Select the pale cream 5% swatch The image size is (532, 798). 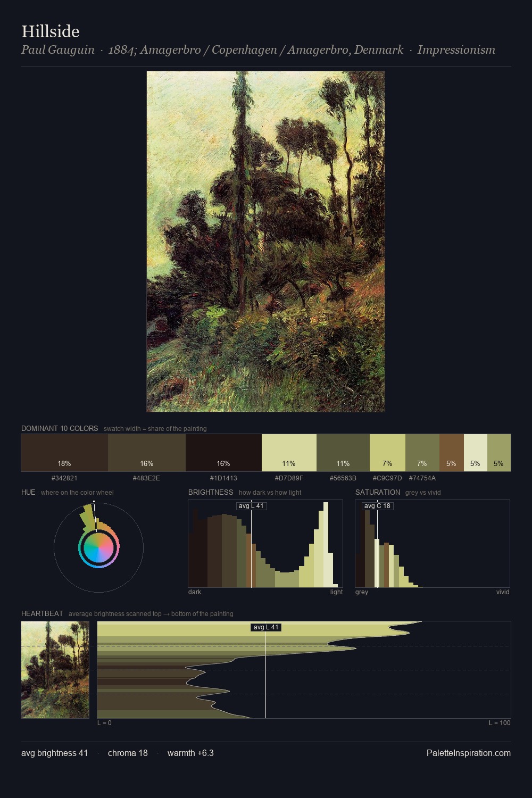476,453
